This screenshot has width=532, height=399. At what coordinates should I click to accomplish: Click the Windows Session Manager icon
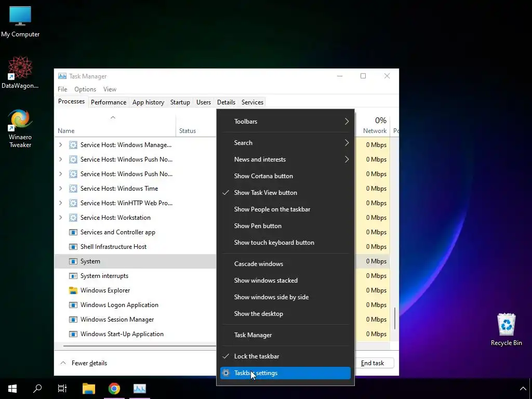tap(73, 320)
